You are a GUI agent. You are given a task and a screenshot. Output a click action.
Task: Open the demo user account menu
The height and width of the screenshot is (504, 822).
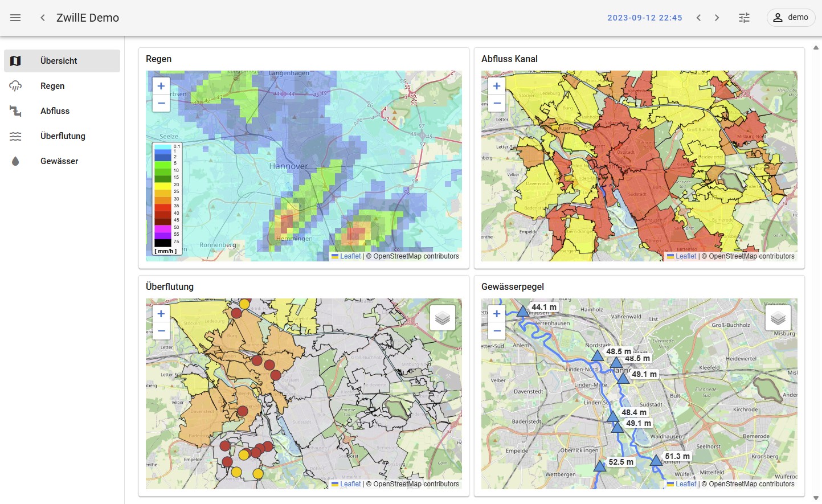pyautogui.click(x=791, y=18)
